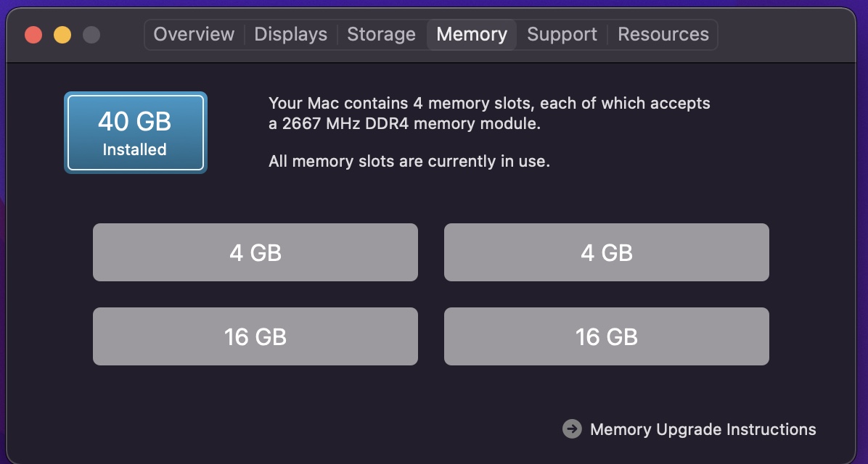Open the Resources tab
Screen dimensions: 868x464
(663, 34)
